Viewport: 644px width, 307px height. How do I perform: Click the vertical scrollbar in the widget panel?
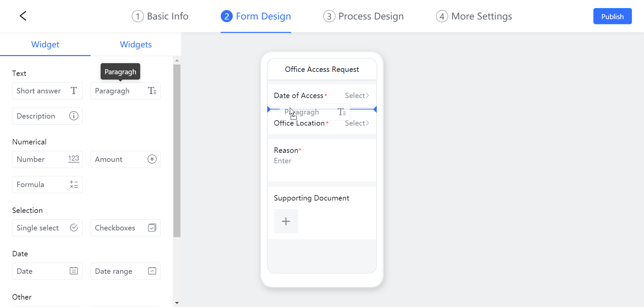click(x=177, y=149)
